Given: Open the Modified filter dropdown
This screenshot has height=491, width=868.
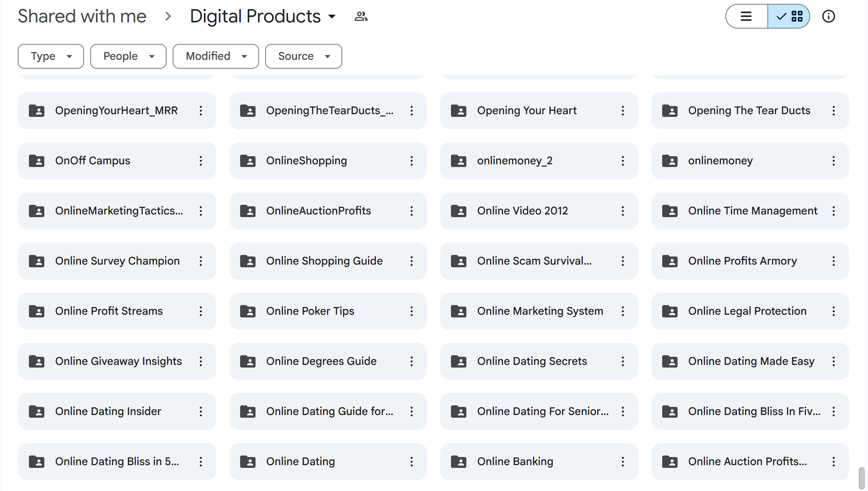Looking at the screenshot, I should [x=215, y=56].
